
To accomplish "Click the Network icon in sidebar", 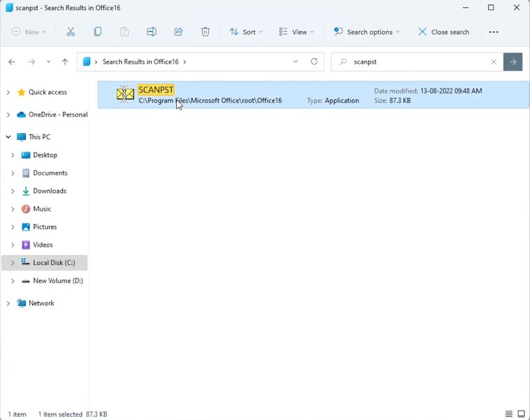I will click(21, 303).
